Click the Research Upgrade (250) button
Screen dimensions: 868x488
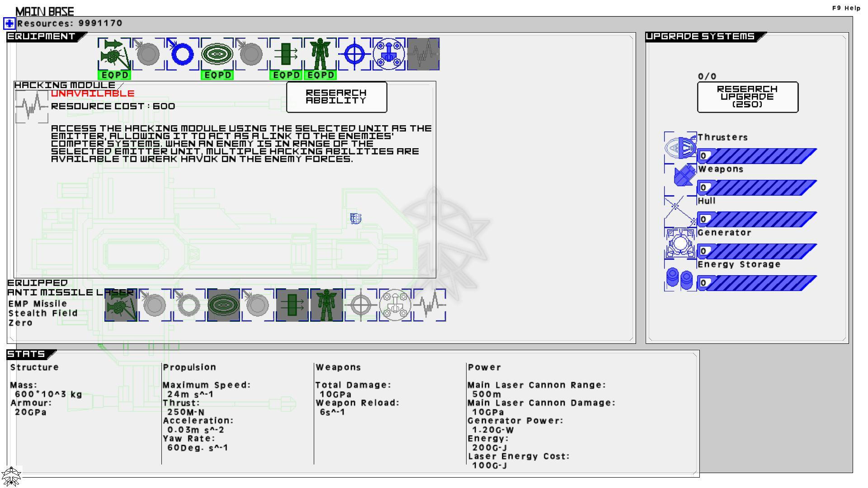click(748, 97)
